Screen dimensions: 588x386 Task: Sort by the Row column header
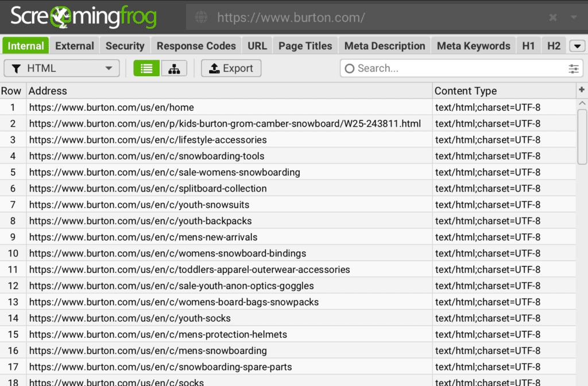pyautogui.click(x=11, y=91)
